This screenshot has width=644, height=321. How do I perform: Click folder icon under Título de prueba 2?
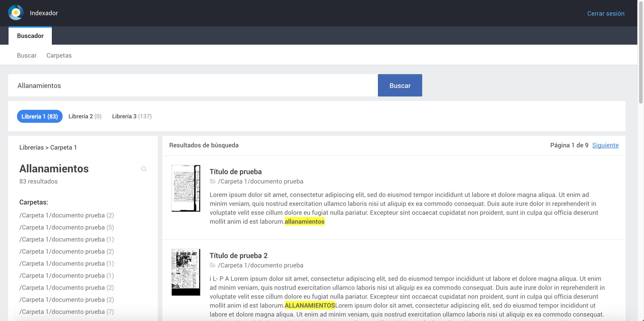pyautogui.click(x=213, y=265)
